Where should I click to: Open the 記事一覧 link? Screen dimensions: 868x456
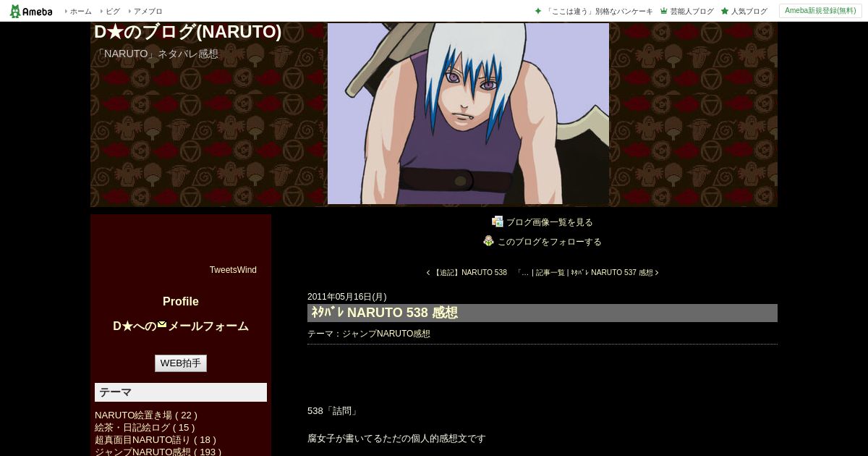click(x=550, y=273)
